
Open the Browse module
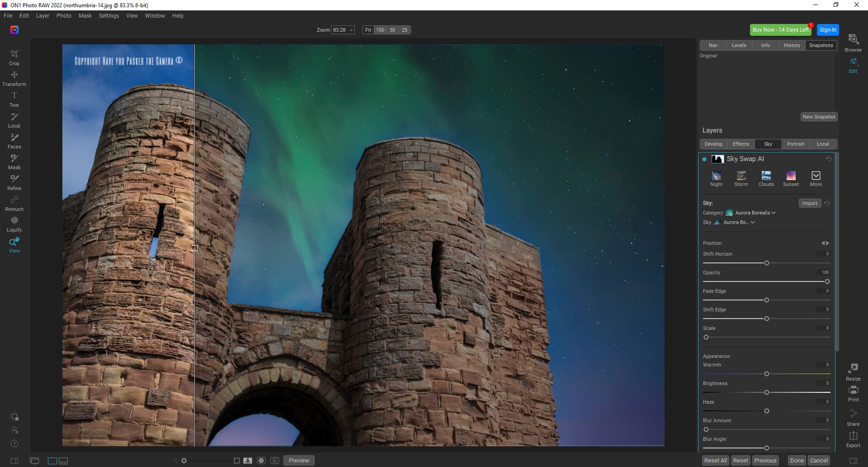tap(853, 43)
